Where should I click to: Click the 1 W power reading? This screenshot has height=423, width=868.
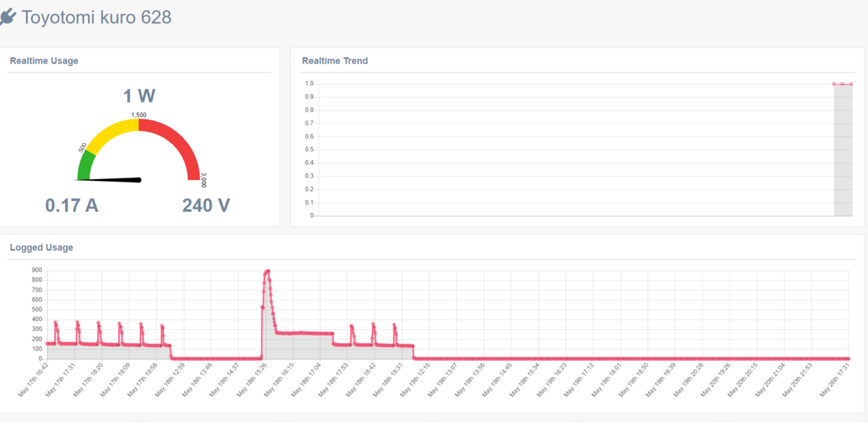pos(139,96)
